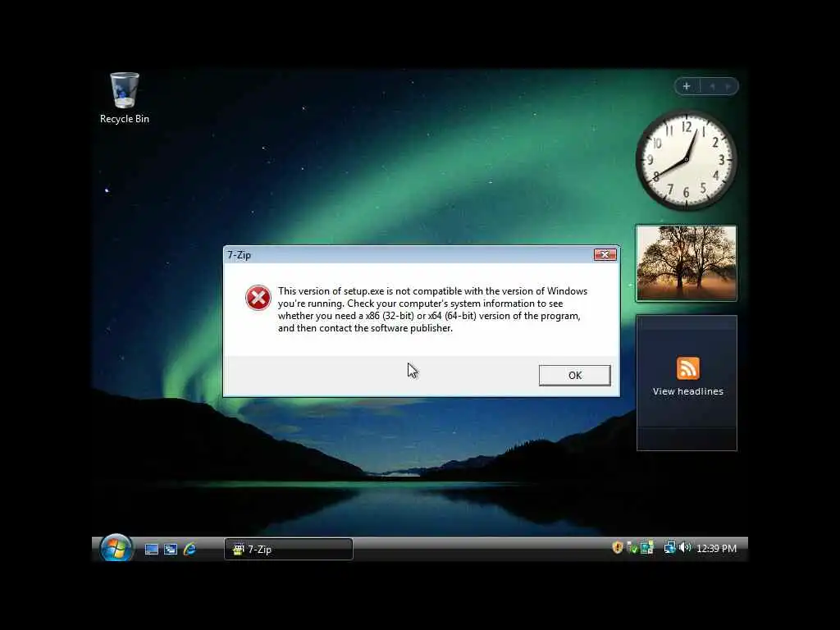Screen dimensions: 840x630
Task: Click the Windows Sidebar tray icon
Action: [647, 547]
